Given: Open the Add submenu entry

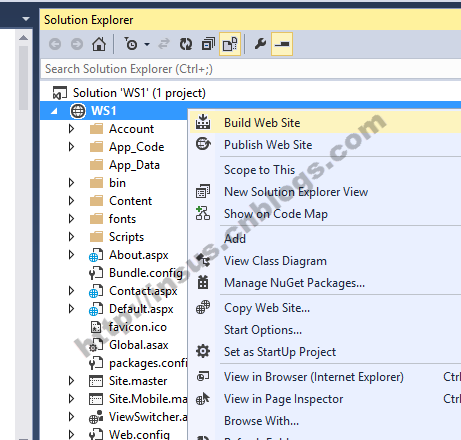Looking at the screenshot, I should (326, 239).
